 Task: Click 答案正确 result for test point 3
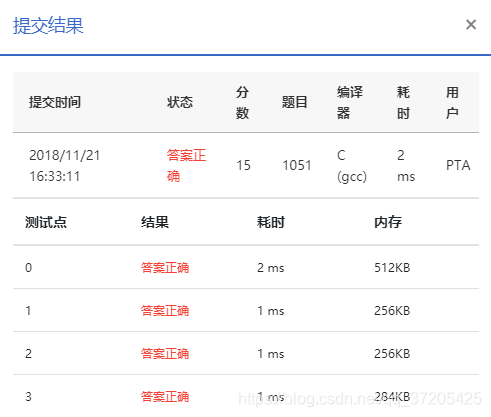(x=165, y=397)
